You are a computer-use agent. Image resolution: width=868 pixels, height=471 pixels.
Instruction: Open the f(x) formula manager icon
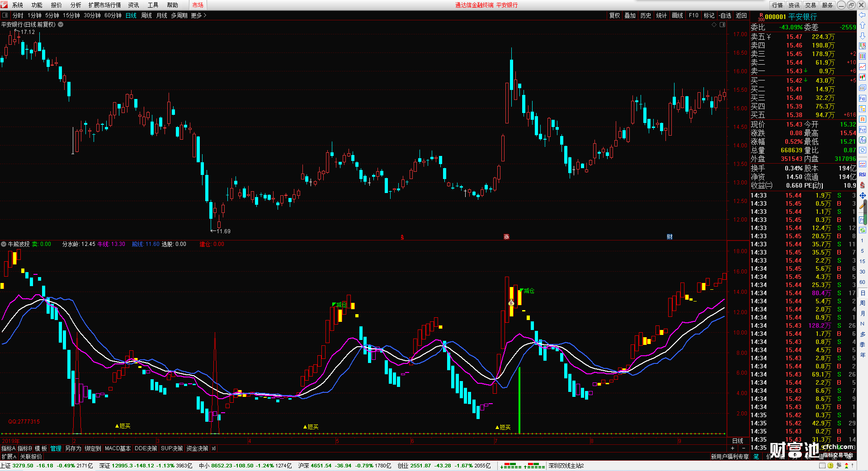pyautogui.click(x=863, y=140)
